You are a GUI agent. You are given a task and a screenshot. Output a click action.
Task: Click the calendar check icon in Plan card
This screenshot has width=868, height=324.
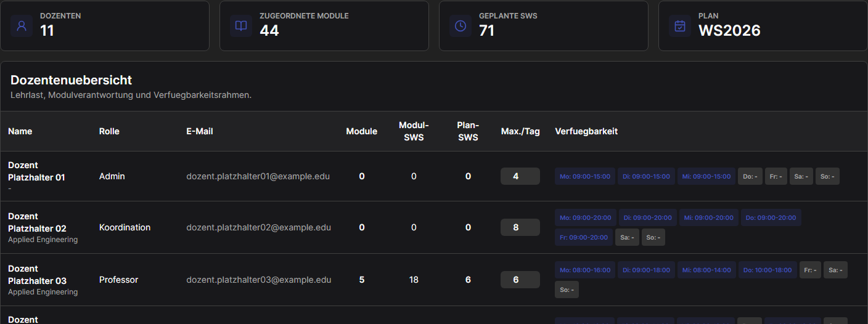pos(680,26)
